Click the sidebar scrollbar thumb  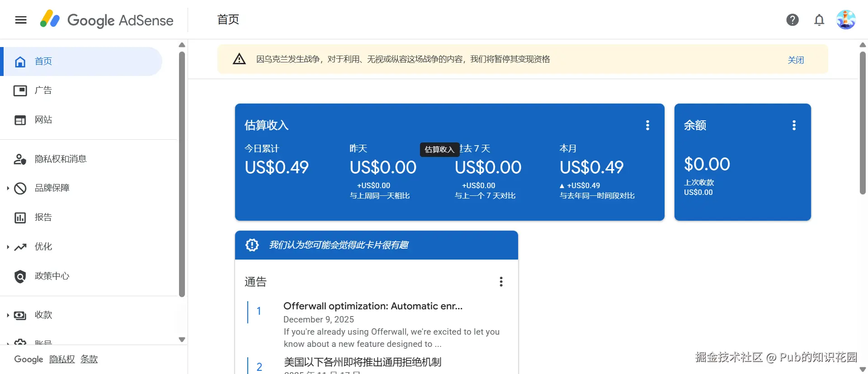point(182,174)
